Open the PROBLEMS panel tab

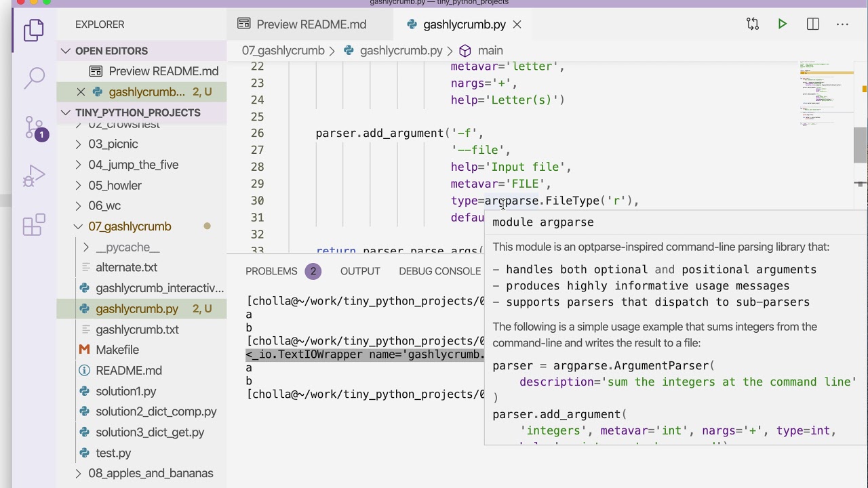pyautogui.click(x=271, y=271)
